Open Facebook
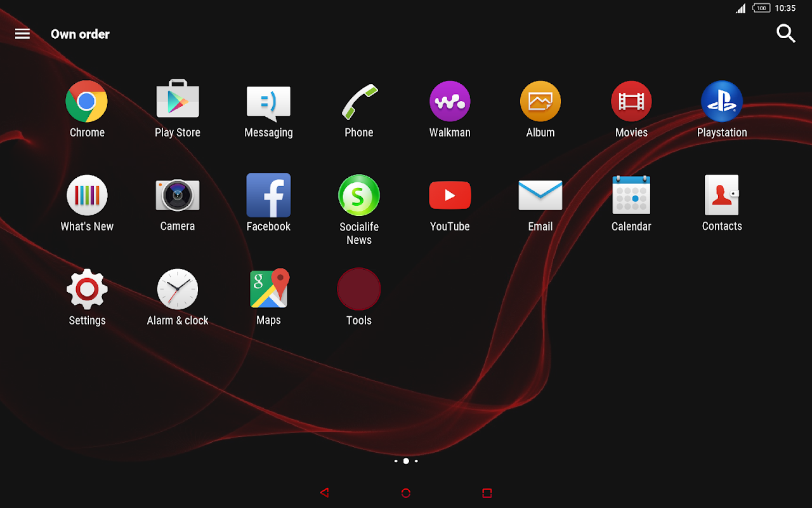 click(x=268, y=195)
